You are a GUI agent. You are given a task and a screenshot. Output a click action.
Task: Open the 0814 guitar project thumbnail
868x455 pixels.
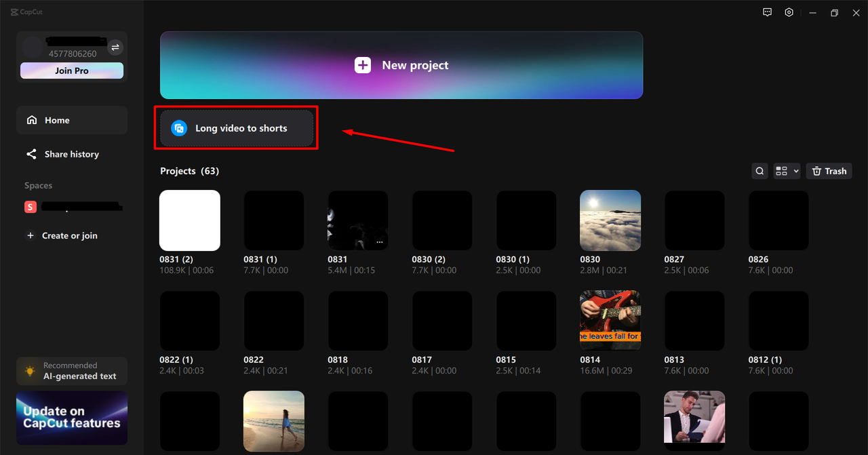(x=610, y=321)
